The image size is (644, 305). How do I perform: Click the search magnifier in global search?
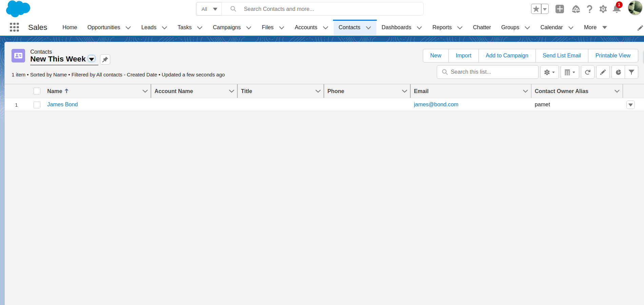(x=233, y=9)
